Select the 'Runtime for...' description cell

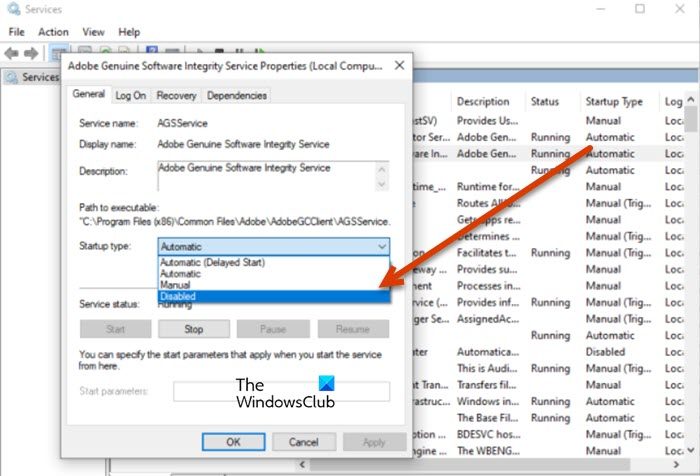488,187
